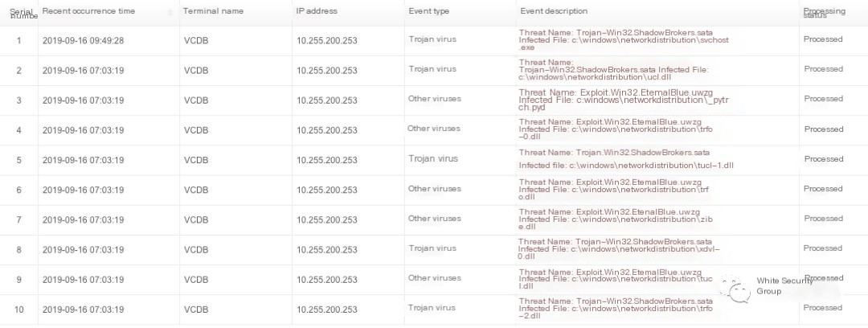Click Processed status in row 4

pyautogui.click(x=823, y=129)
